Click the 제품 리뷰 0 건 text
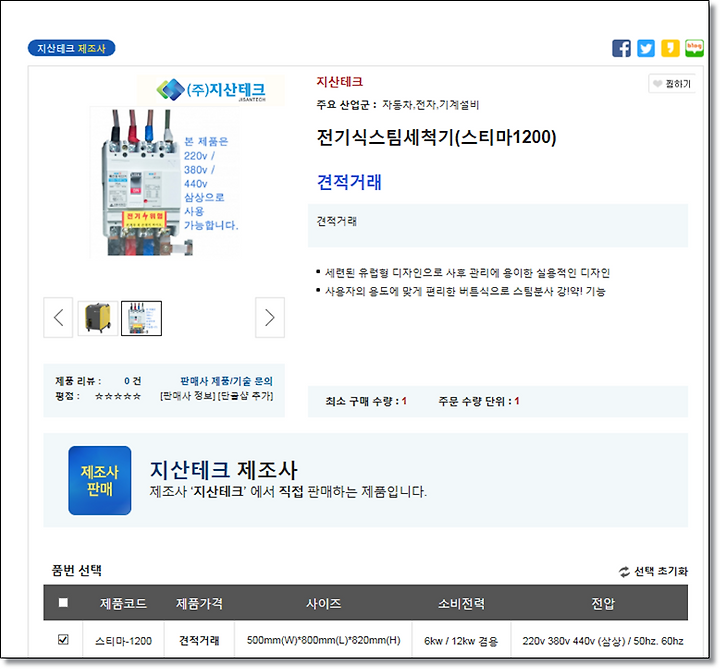 (x=98, y=381)
